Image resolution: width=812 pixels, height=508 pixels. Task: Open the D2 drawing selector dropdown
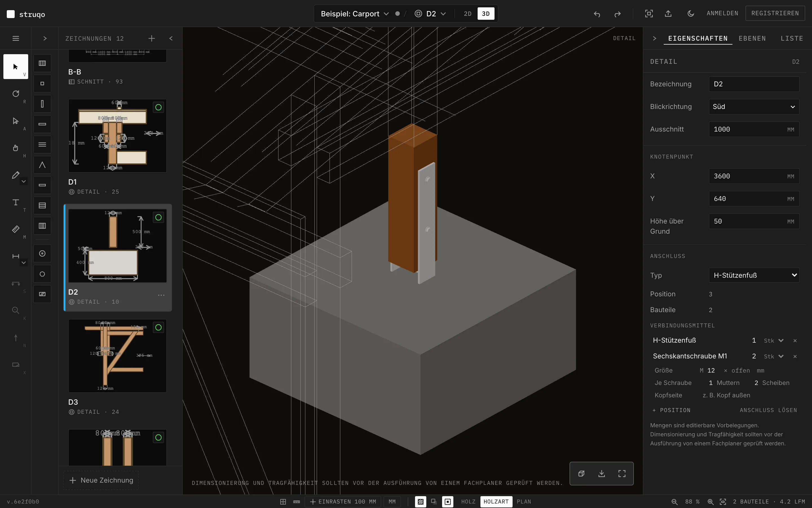coord(431,14)
